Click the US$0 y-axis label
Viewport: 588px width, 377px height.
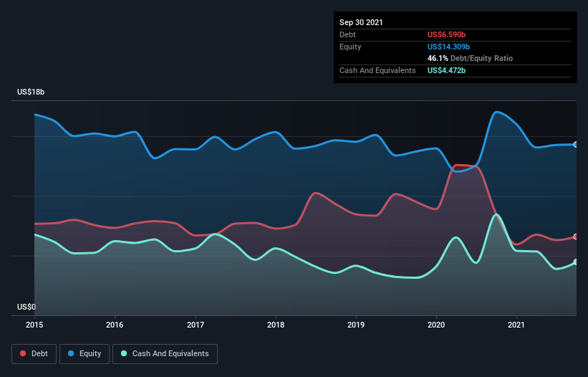tap(26, 307)
